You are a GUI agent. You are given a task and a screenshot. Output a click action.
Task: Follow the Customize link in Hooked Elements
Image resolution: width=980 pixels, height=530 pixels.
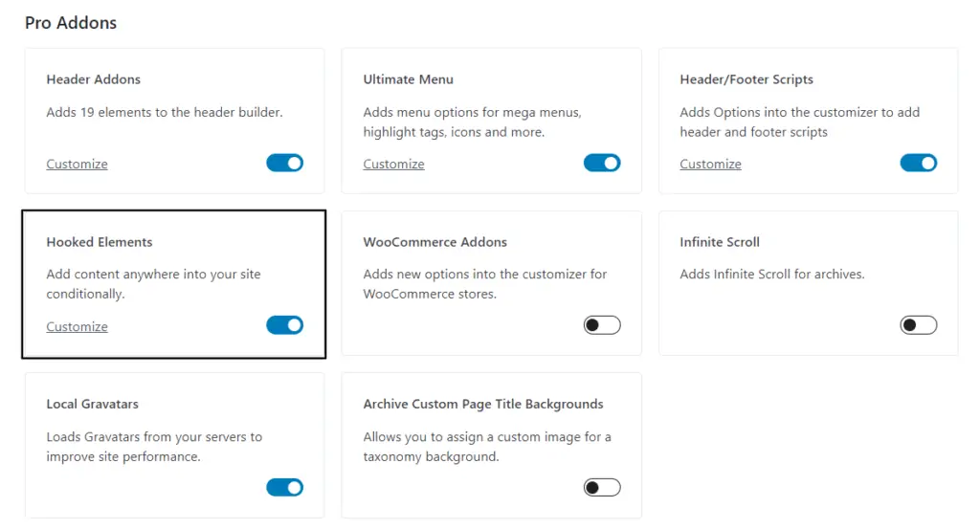[x=77, y=326]
